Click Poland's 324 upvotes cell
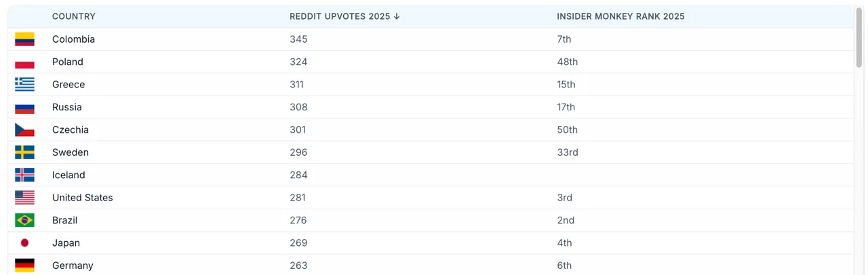 click(x=298, y=62)
